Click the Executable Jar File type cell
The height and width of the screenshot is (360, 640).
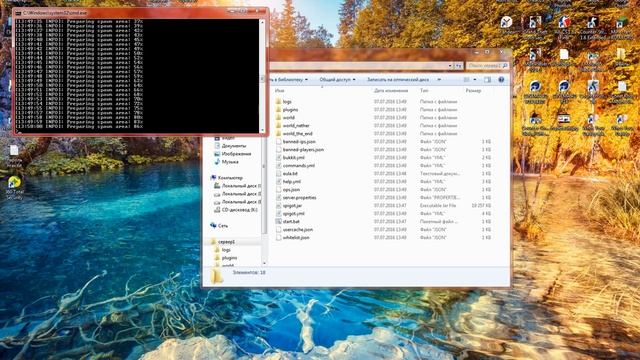click(438, 205)
